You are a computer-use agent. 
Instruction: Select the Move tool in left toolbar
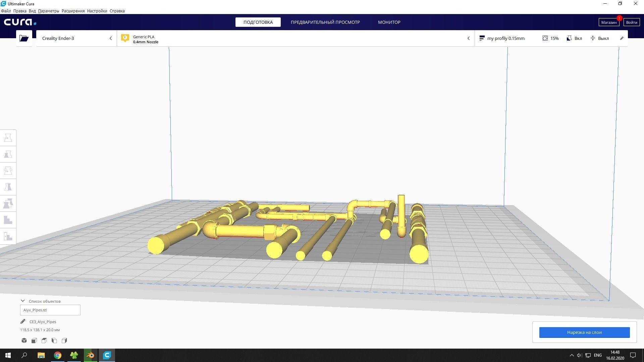click(x=8, y=138)
